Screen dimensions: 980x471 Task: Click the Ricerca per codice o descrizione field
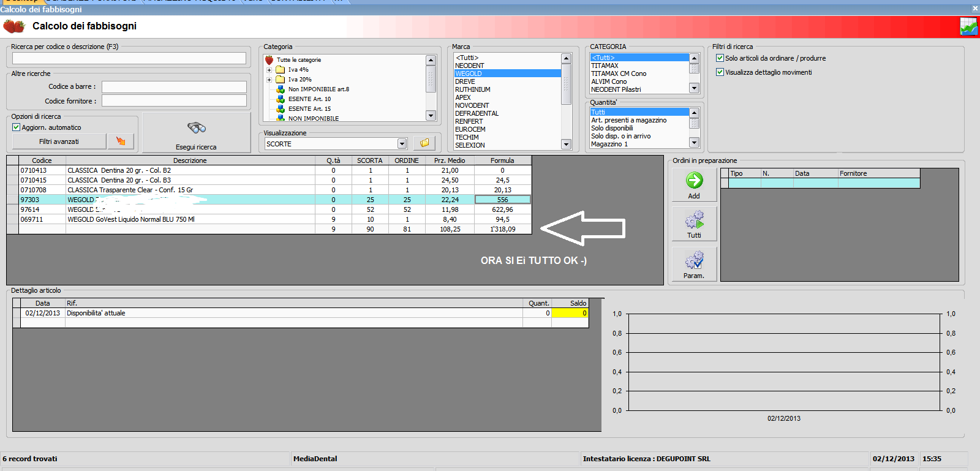(129, 58)
